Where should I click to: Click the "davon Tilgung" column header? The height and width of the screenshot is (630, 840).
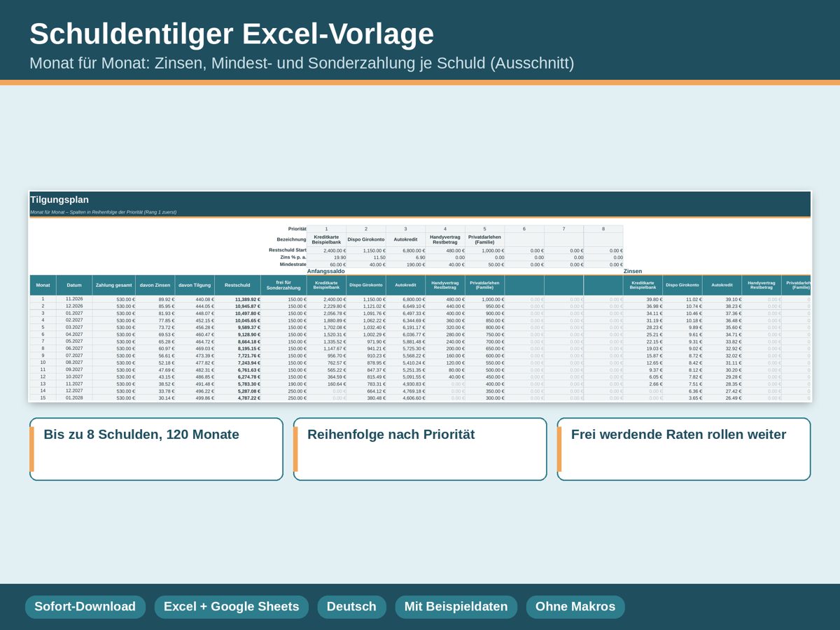coord(195,286)
